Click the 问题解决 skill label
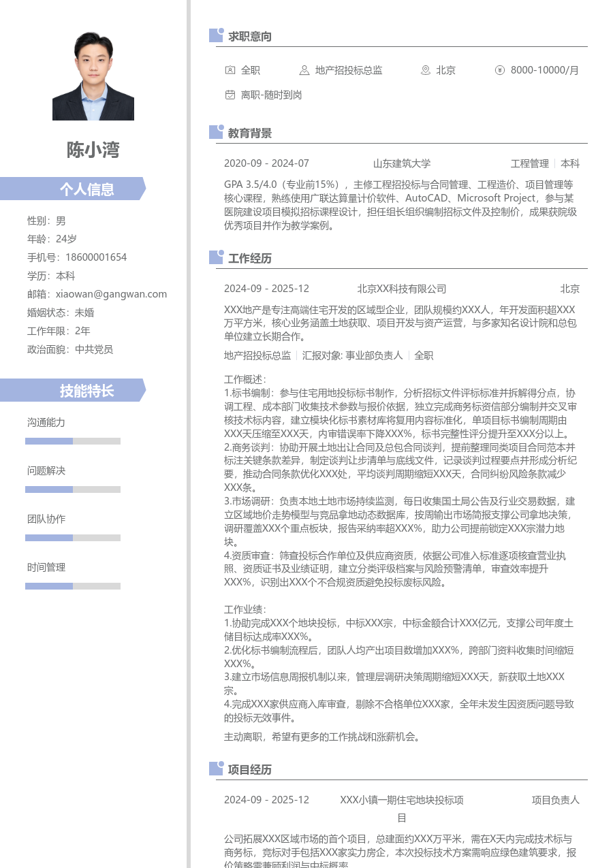613x868 pixels. (46, 470)
